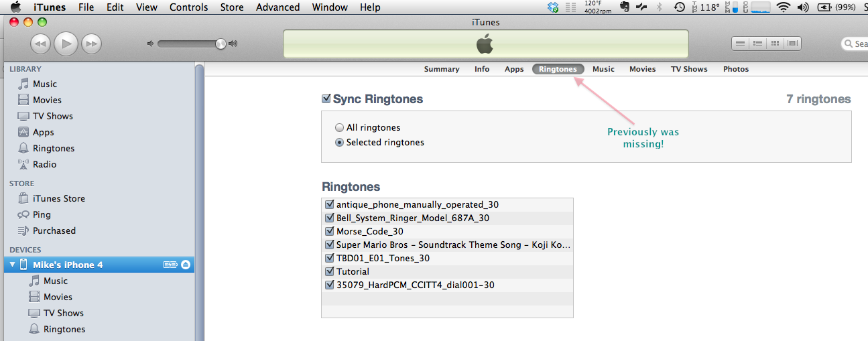868x341 pixels.
Task: Select the All ringtones radio button
Action: coord(339,127)
